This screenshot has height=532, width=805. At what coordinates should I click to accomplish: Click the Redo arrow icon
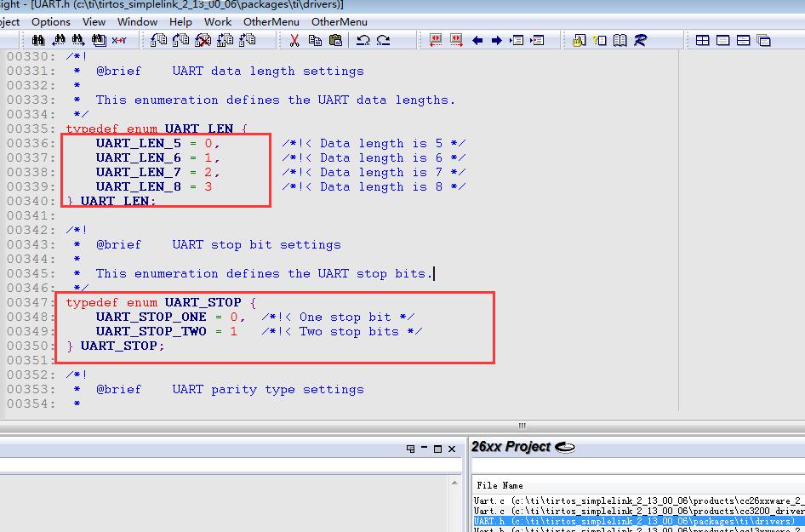(x=384, y=40)
